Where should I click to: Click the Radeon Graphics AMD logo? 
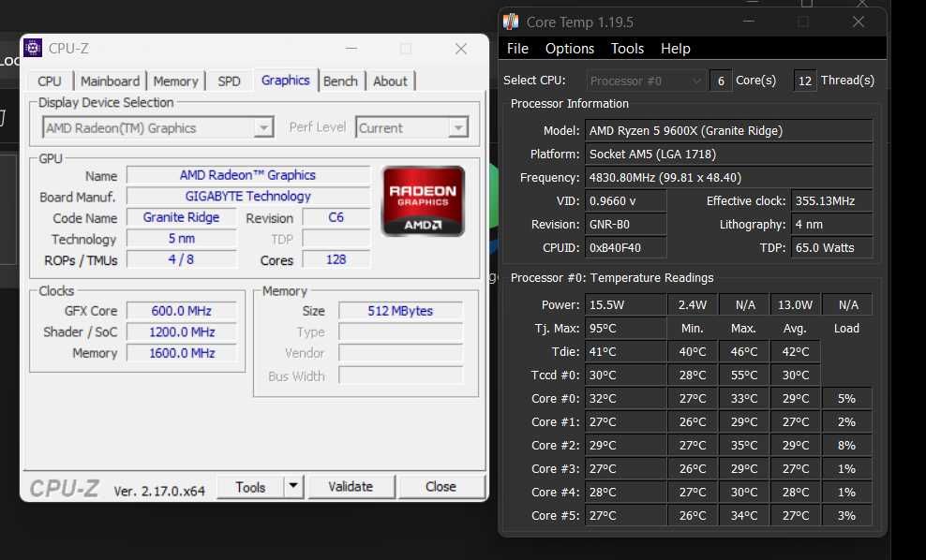[423, 201]
